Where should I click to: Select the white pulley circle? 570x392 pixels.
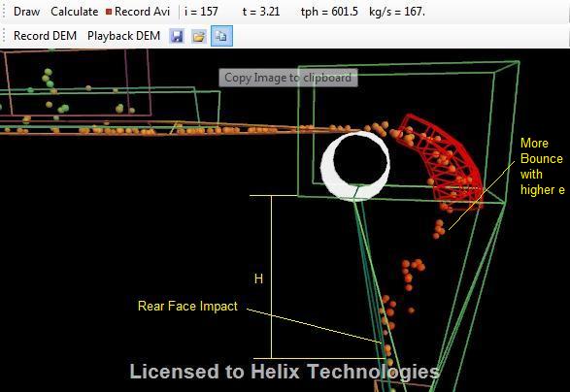point(356,166)
